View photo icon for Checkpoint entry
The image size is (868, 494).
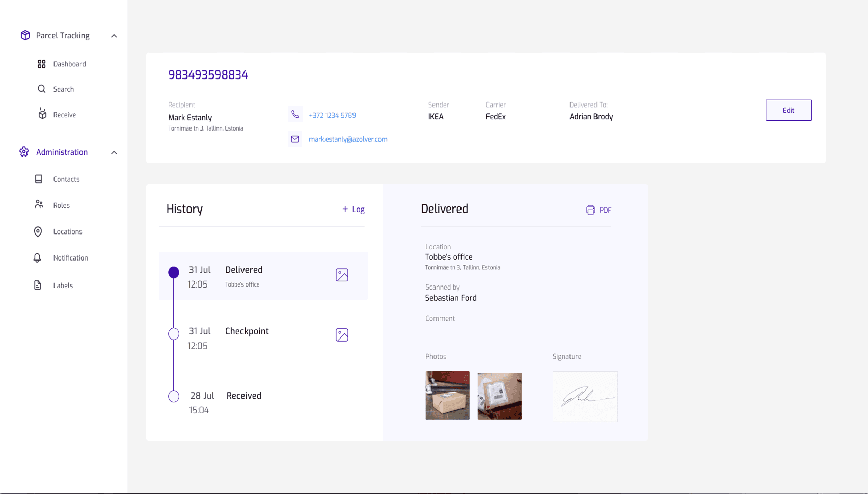point(342,335)
